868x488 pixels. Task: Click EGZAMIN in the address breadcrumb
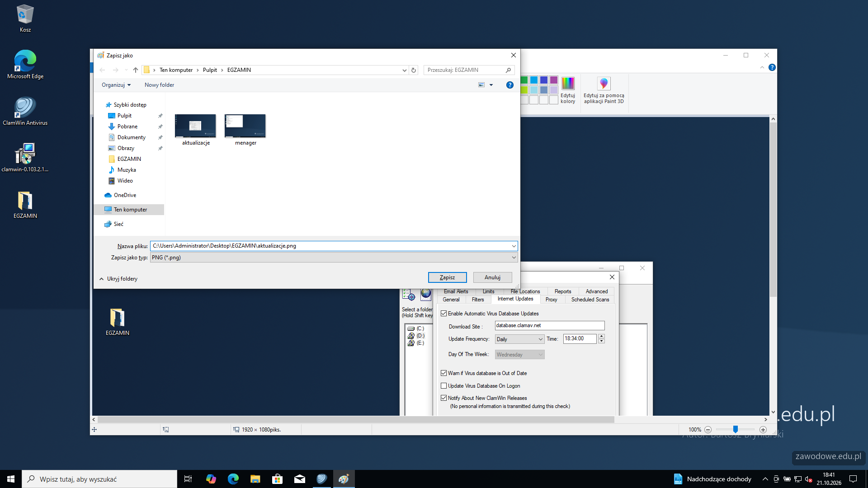click(239, 70)
